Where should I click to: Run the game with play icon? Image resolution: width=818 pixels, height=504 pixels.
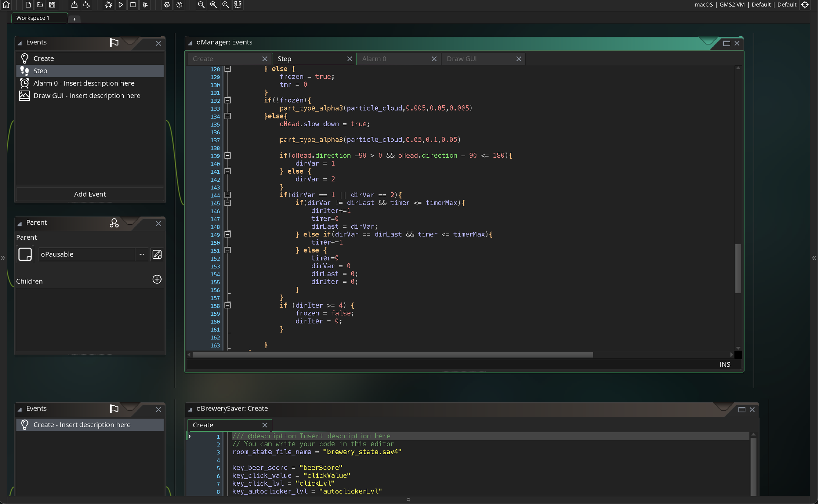121,5
